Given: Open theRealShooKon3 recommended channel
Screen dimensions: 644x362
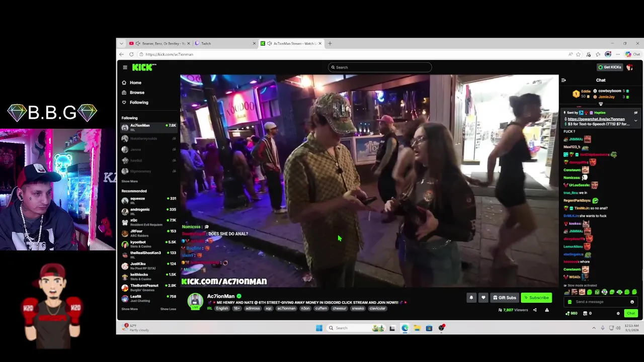Looking at the screenshot, I should [149, 254].
